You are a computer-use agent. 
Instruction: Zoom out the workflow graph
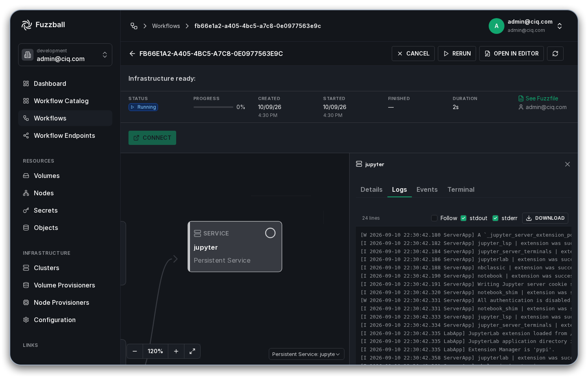point(135,351)
